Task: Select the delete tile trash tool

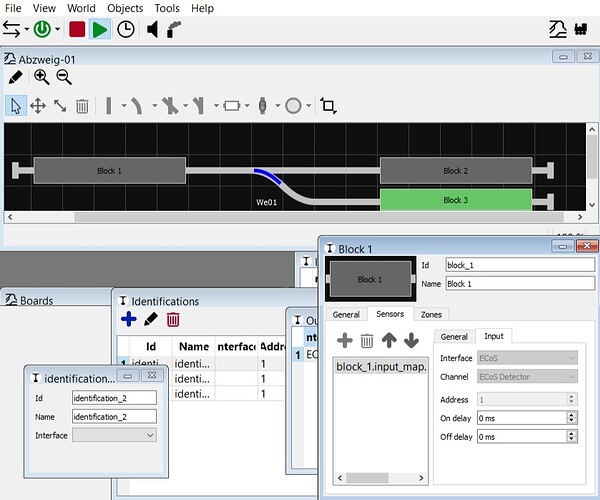Action: [82, 106]
